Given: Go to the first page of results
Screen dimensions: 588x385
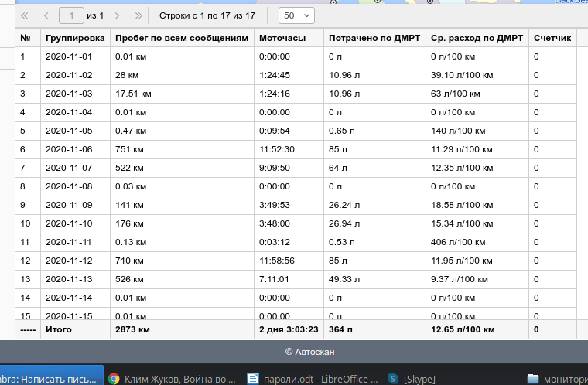Looking at the screenshot, I should (x=25, y=15).
